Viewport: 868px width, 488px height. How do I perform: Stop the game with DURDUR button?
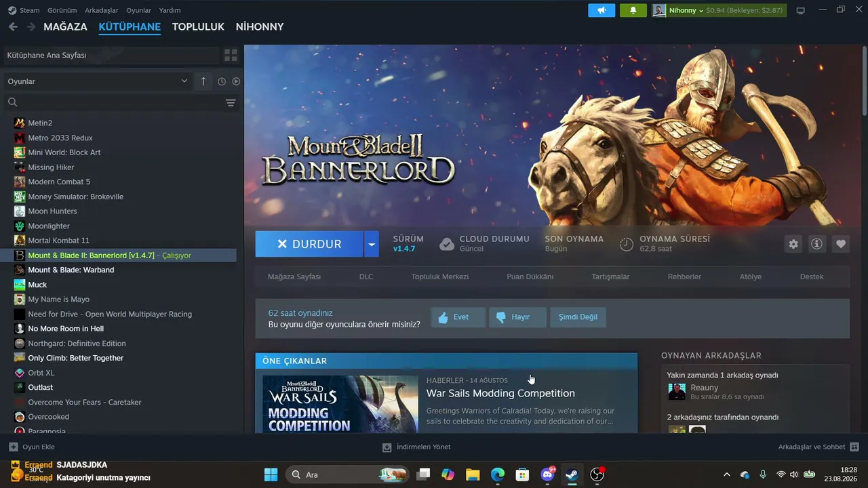coord(309,244)
